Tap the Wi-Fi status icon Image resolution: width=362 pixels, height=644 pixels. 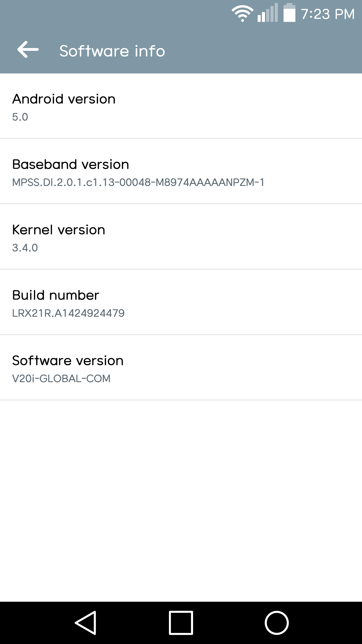click(x=243, y=14)
